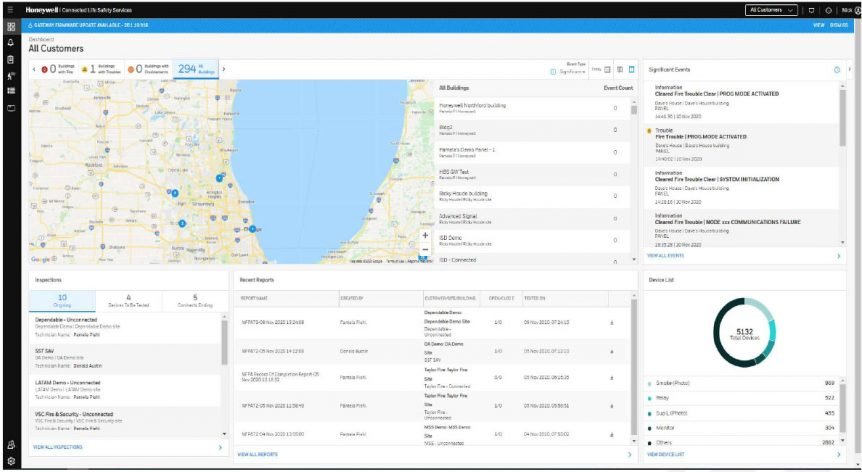862x472 pixels.
Task: Zoom in on the map with plus button
Action: 425,236
